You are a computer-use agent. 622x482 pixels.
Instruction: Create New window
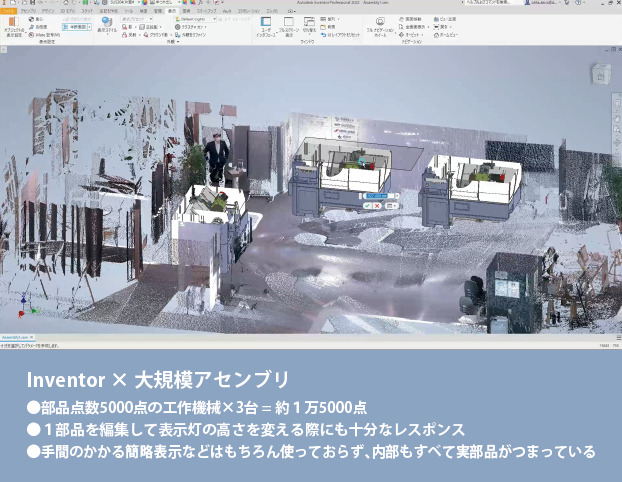[328, 27]
